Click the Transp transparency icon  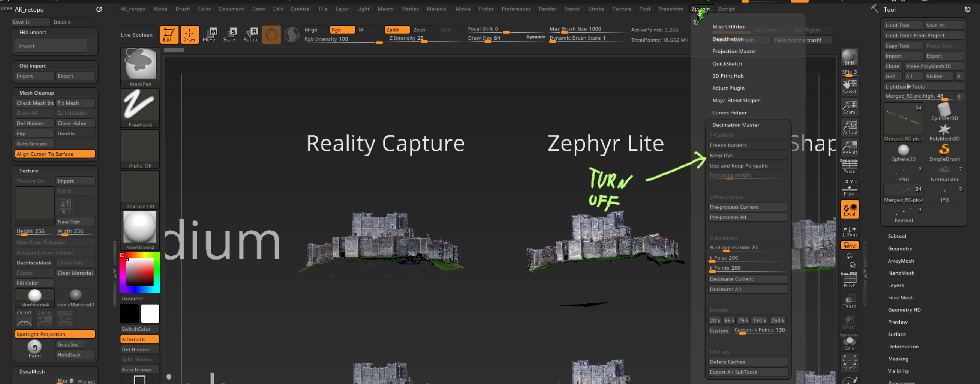point(849,301)
